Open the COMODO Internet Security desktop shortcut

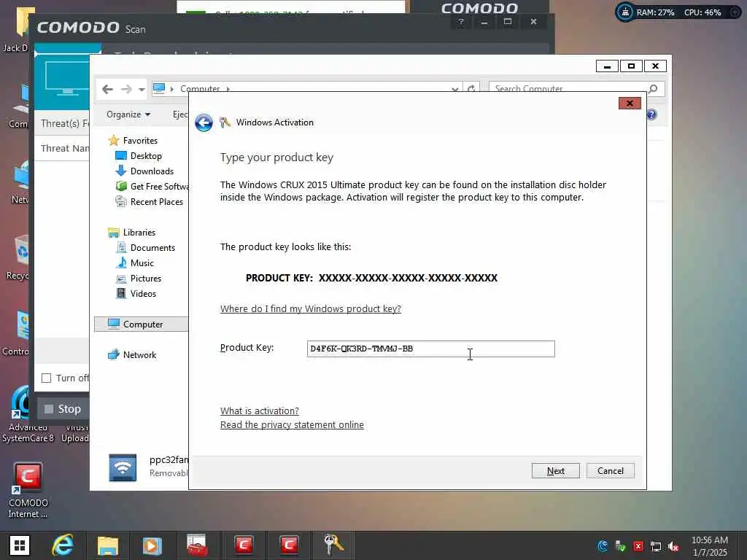[28, 491]
